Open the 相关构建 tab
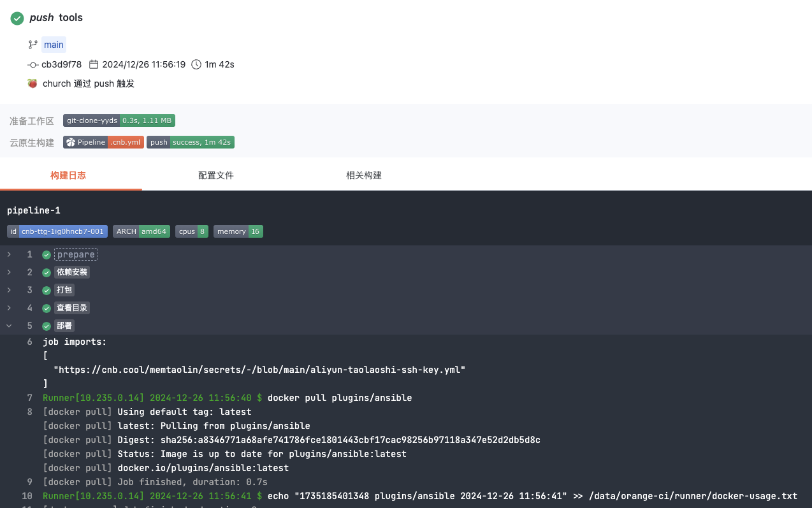The image size is (812, 508). [364, 175]
